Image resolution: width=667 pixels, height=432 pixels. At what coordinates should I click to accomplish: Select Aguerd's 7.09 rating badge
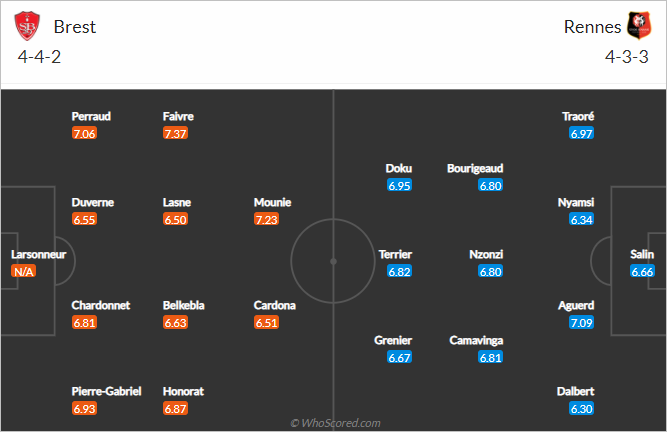click(581, 323)
